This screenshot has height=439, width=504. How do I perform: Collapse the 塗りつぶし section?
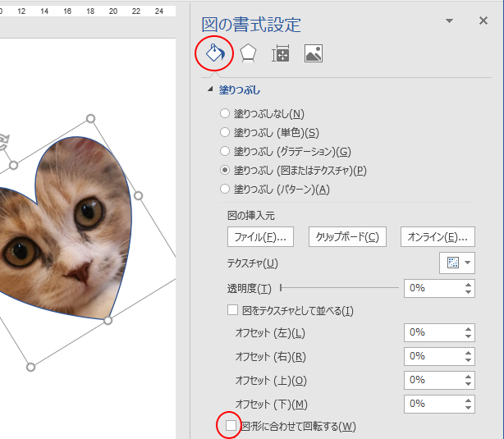(x=210, y=89)
